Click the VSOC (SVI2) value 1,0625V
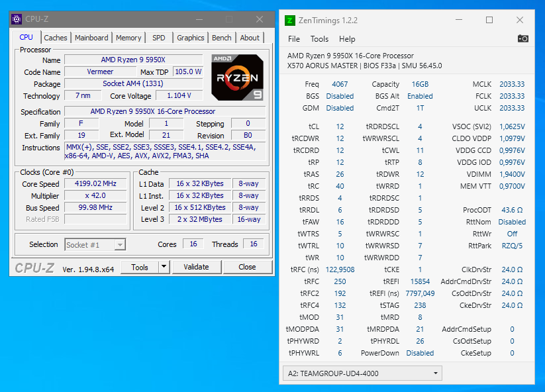 [x=512, y=126]
